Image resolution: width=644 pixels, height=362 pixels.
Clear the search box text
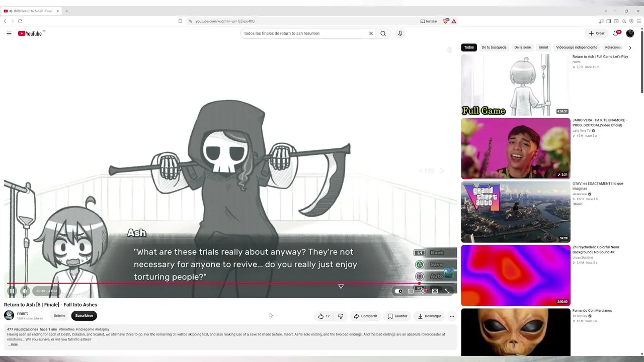(371, 34)
